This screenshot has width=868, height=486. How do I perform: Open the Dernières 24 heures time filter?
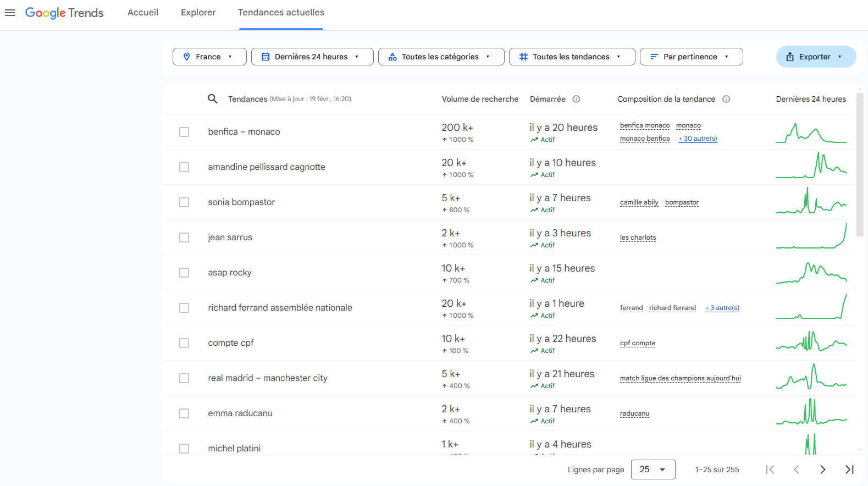(312, 57)
